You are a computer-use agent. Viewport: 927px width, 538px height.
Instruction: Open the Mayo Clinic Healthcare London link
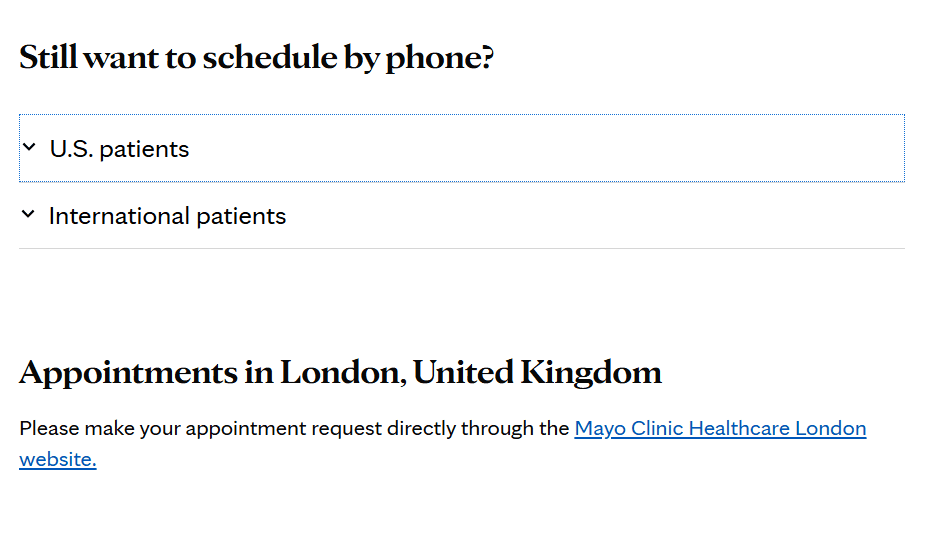(x=720, y=429)
